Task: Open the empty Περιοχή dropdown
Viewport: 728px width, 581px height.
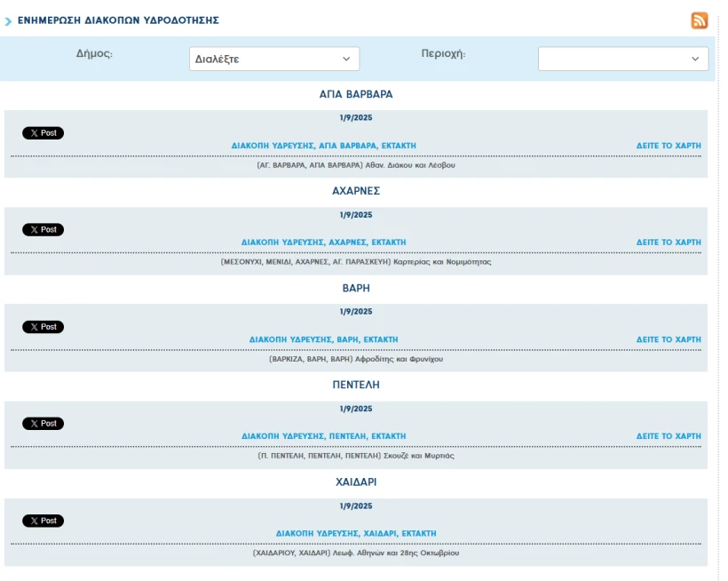Action: pyautogui.click(x=623, y=59)
